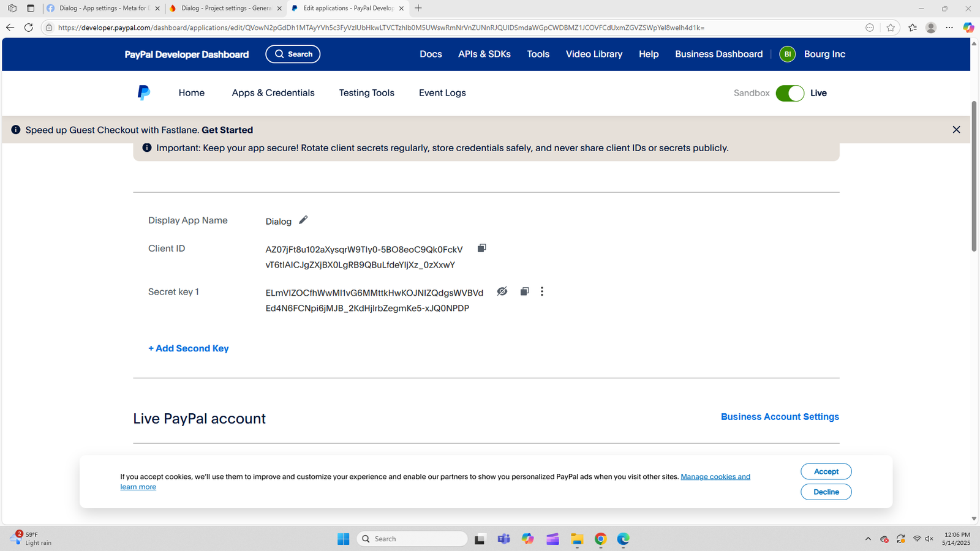Open Task View from taskbar
Image resolution: width=980 pixels, height=551 pixels.
(480, 539)
